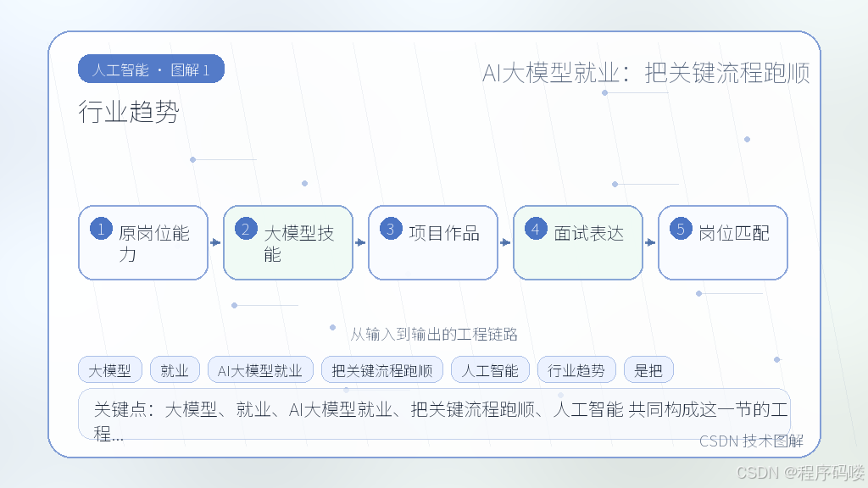Select step 3 box 项目作品

click(433, 242)
